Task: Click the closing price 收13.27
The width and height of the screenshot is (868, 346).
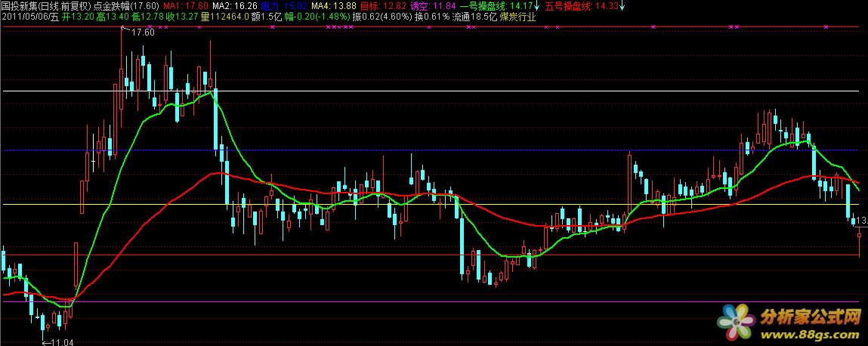Action: pyautogui.click(x=183, y=17)
